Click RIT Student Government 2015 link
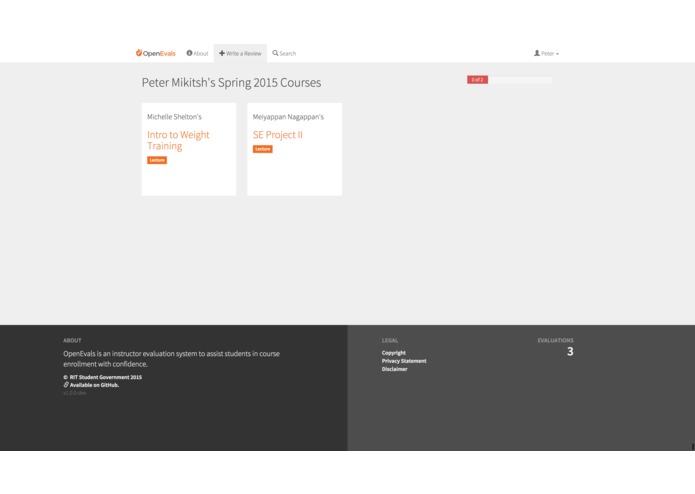 point(105,377)
